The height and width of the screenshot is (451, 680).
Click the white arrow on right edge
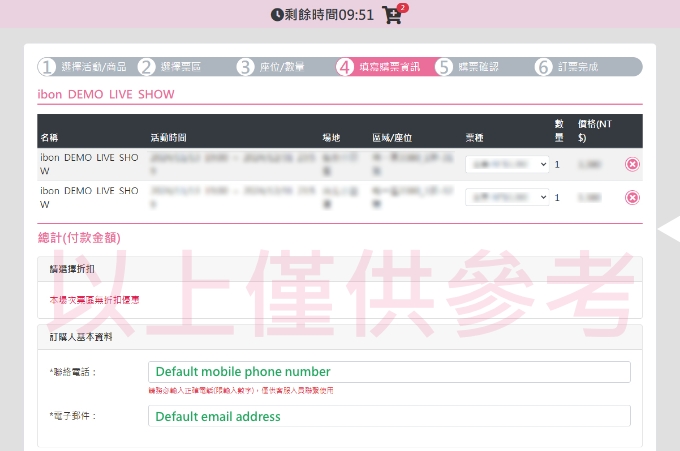coord(667,230)
